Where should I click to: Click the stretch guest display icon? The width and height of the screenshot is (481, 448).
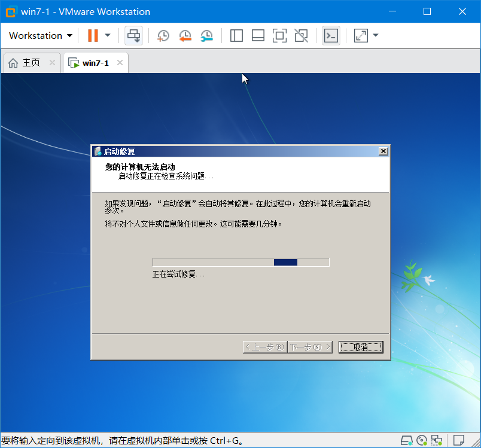pyautogui.click(x=361, y=35)
